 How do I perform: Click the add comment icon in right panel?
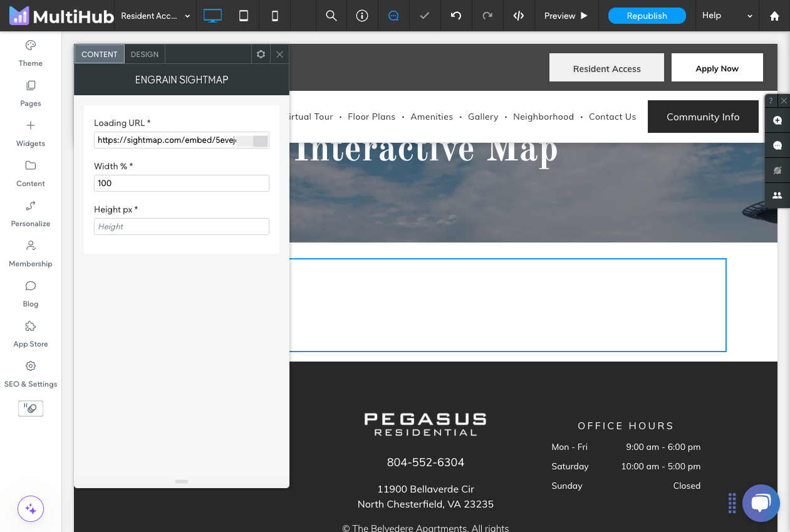[777, 120]
